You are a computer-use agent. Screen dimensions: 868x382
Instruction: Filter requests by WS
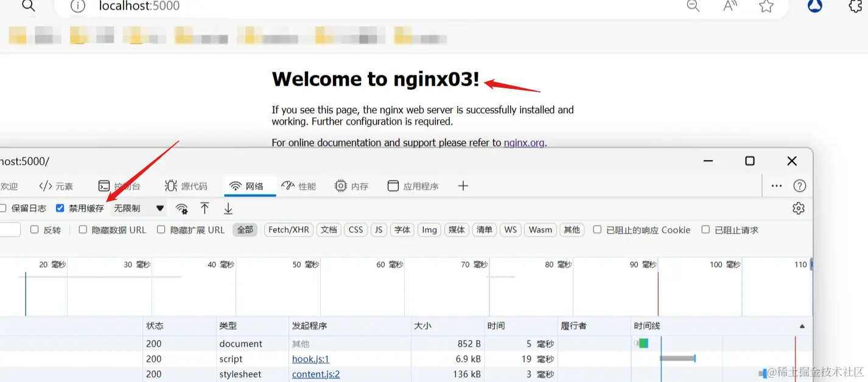[511, 230]
